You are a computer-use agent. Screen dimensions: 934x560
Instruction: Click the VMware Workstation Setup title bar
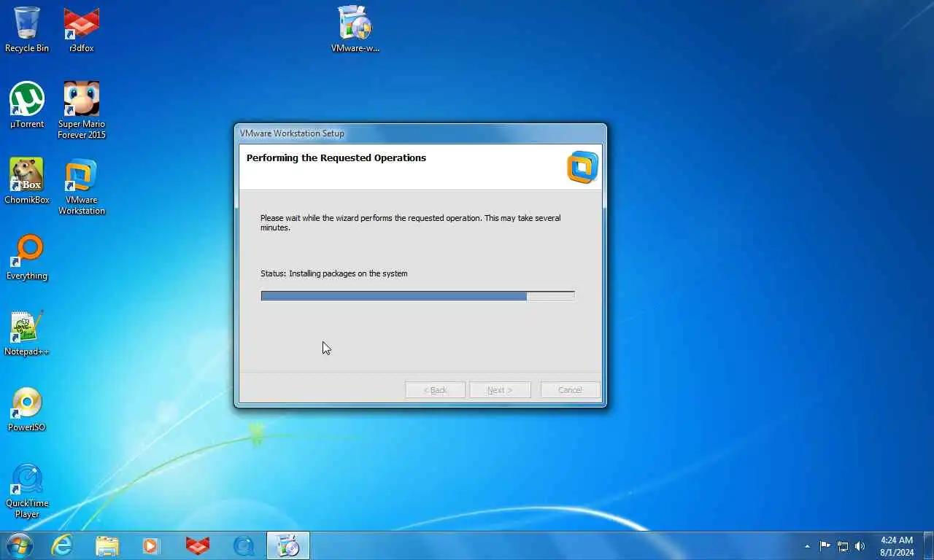(x=420, y=133)
